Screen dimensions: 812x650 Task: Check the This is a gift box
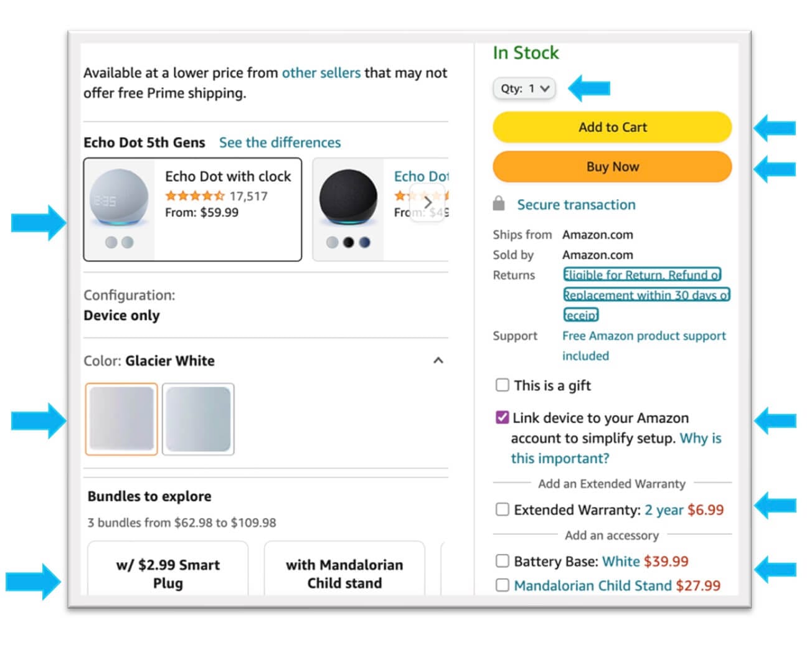[x=502, y=385]
